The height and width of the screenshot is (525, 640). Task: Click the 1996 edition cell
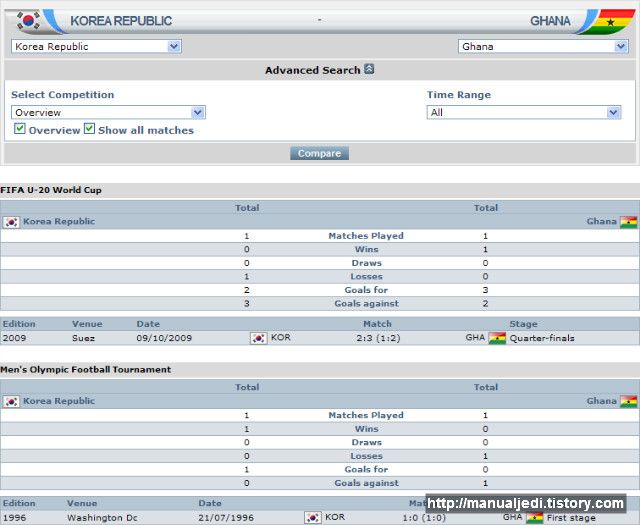[x=14, y=518]
